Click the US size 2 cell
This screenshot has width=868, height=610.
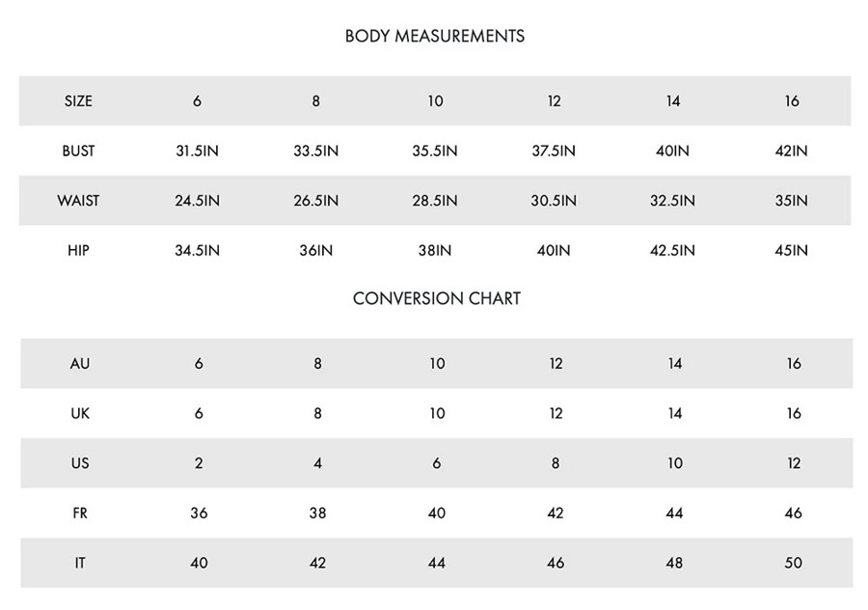[199, 463]
